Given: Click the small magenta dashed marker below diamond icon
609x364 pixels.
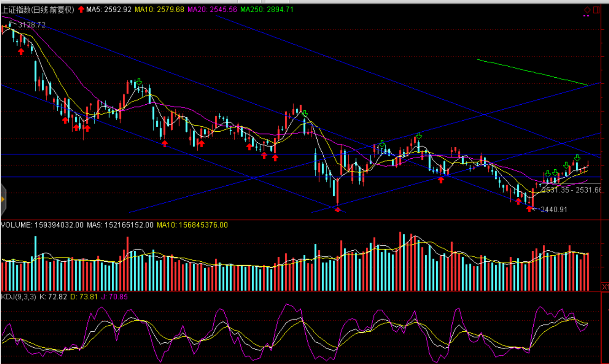Looking at the screenshot, I should coord(586,16).
